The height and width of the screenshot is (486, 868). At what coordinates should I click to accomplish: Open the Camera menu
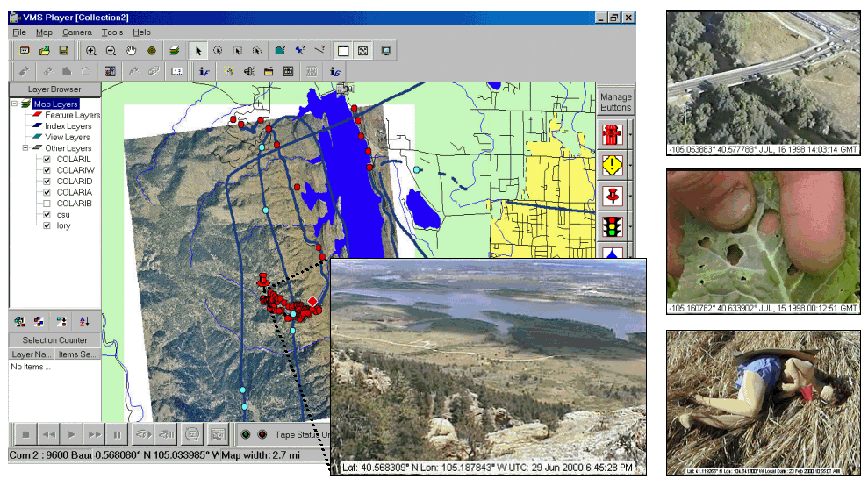tap(76, 32)
